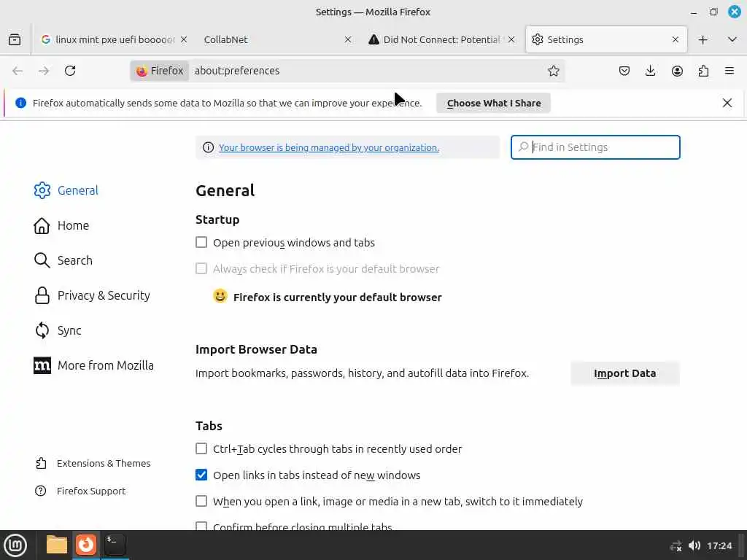Open the Linux Mint start menu
747x560 pixels.
(x=15, y=545)
